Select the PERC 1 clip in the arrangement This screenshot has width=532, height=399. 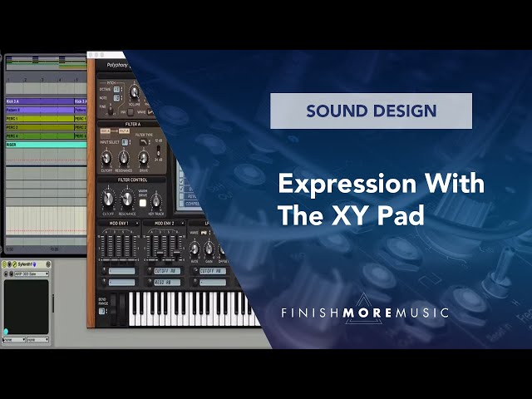(40, 119)
